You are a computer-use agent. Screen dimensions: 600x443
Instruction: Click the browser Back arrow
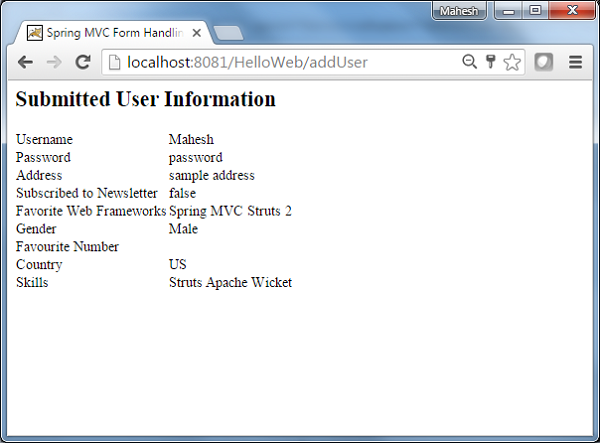pos(25,62)
